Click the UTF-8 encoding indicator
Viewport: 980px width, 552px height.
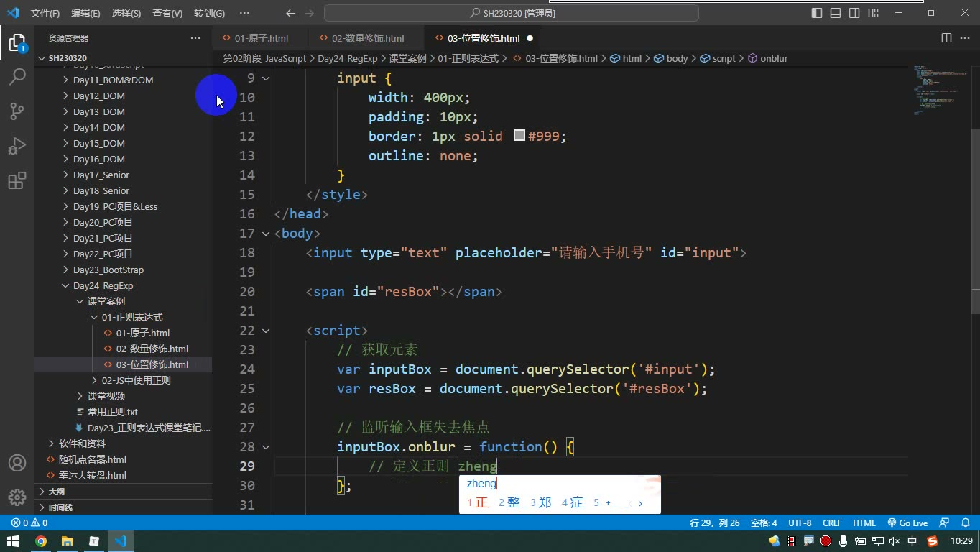point(800,523)
